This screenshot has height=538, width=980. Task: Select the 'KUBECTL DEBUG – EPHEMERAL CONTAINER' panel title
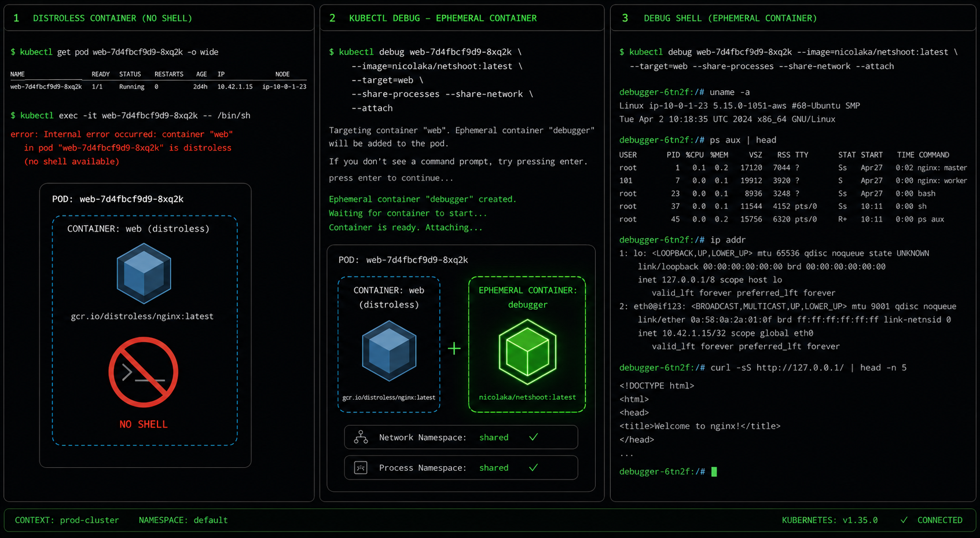point(443,19)
